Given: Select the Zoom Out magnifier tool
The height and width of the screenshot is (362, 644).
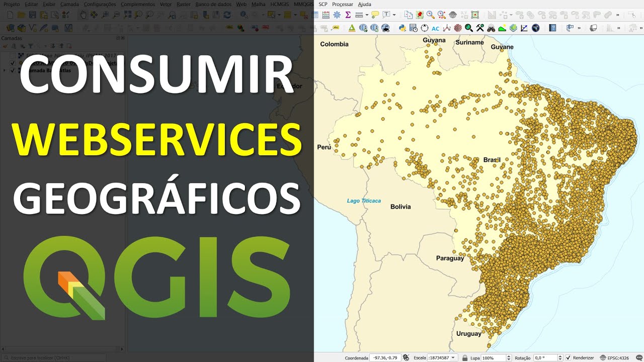Looking at the screenshot, I should [x=116, y=15].
